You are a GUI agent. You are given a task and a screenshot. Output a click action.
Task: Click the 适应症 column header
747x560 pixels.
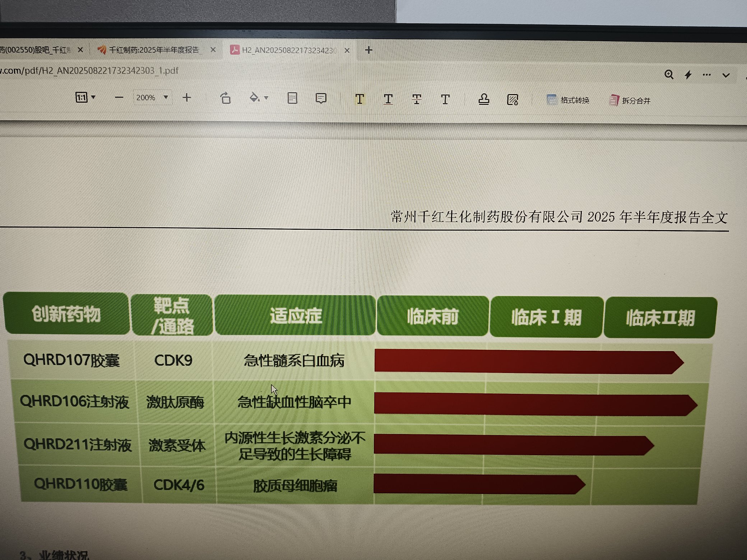pyautogui.click(x=295, y=316)
